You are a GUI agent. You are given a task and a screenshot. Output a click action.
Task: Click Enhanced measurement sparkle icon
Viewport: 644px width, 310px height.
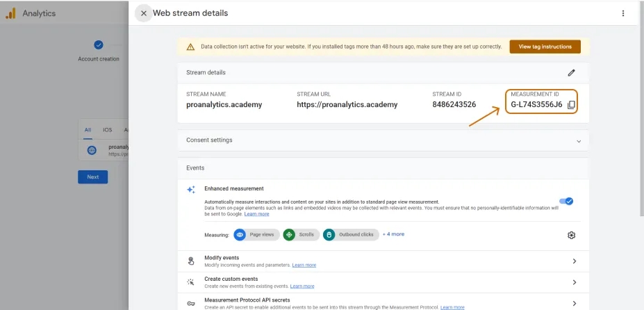191,190
